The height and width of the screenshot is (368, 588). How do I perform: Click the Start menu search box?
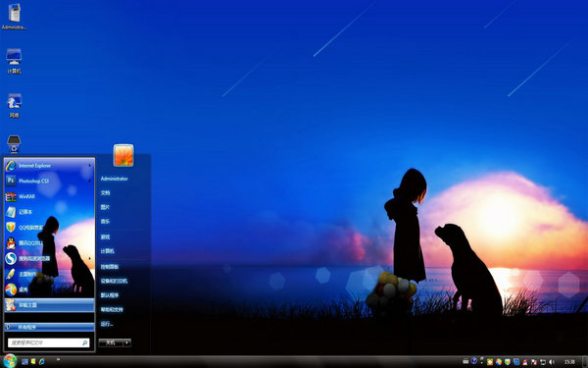[48, 342]
